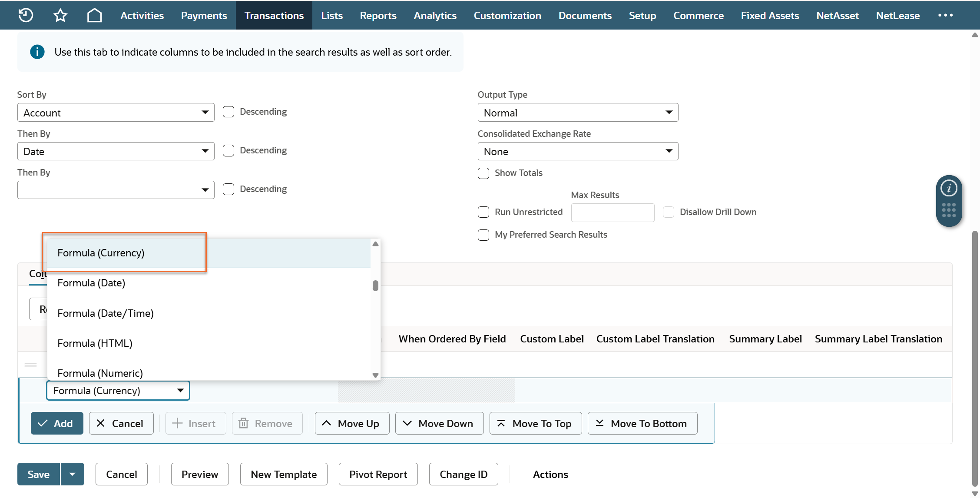Image resolution: width=980 pixels, height=498 pixels.
Task: Open the Consolidated Exchange Rate dropdown
Action: 578,151
